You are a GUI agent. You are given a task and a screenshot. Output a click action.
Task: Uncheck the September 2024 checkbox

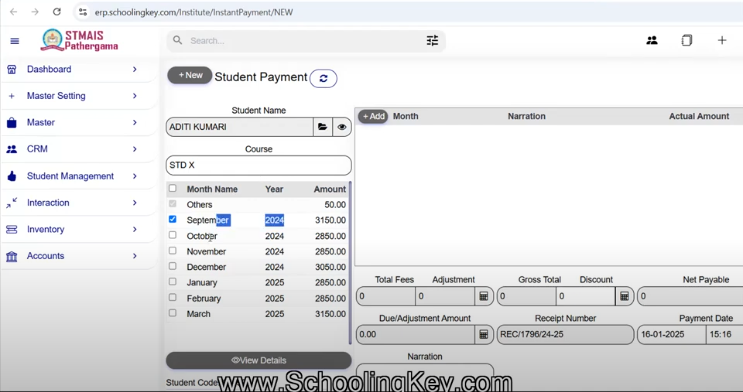[172, 219]
